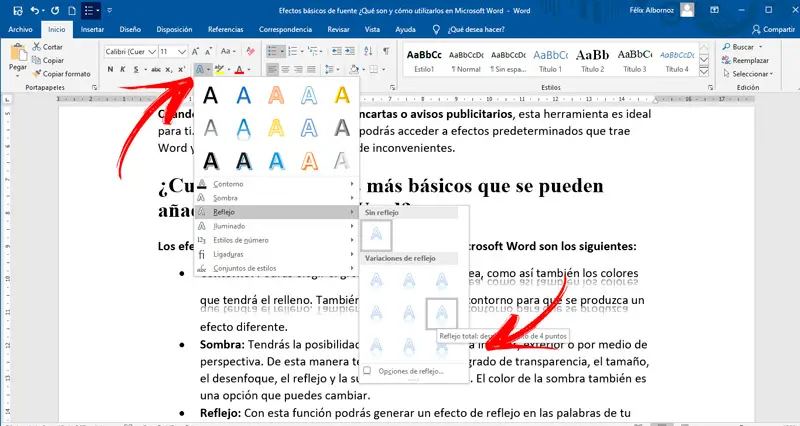
Task: Toggle bold (N) formatting
Action: pos(110,69)
